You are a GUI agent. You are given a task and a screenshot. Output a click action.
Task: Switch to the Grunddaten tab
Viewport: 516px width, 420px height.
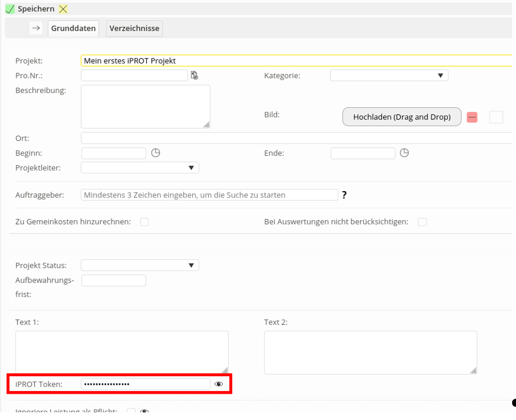73,28
